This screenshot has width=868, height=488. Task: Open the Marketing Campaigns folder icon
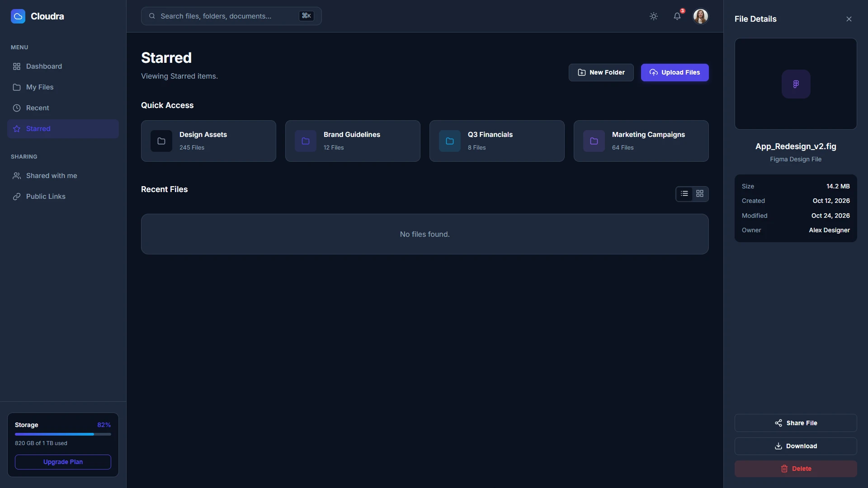click(x=594, y=141)
